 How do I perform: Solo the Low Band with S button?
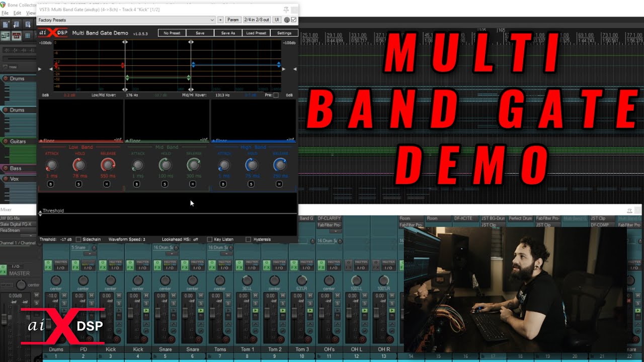point(78,184)
